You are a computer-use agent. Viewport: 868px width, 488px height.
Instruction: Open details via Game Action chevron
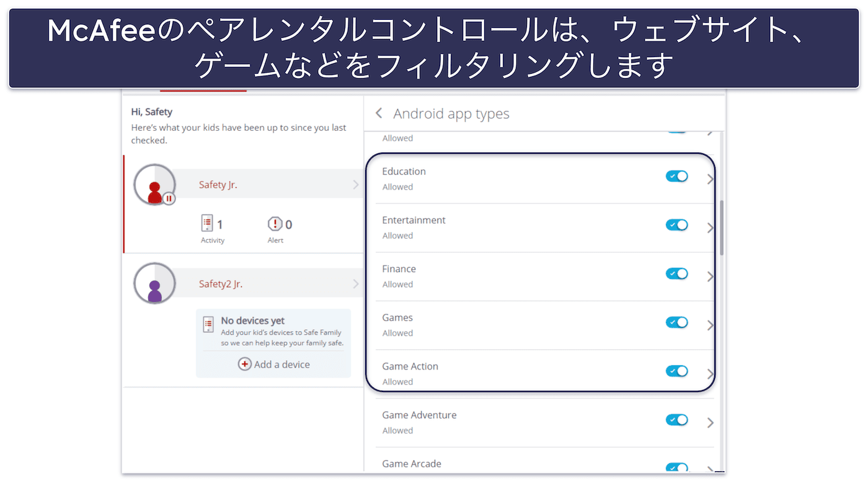711,374
